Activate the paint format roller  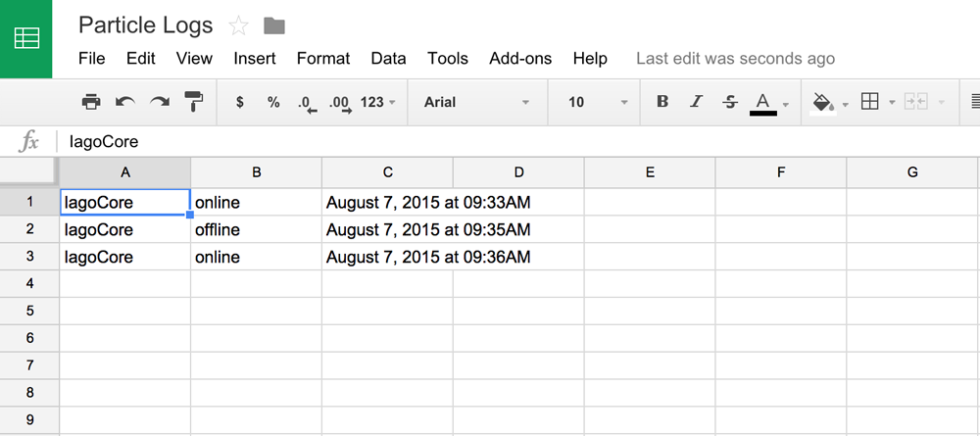[x=194, y=102]
